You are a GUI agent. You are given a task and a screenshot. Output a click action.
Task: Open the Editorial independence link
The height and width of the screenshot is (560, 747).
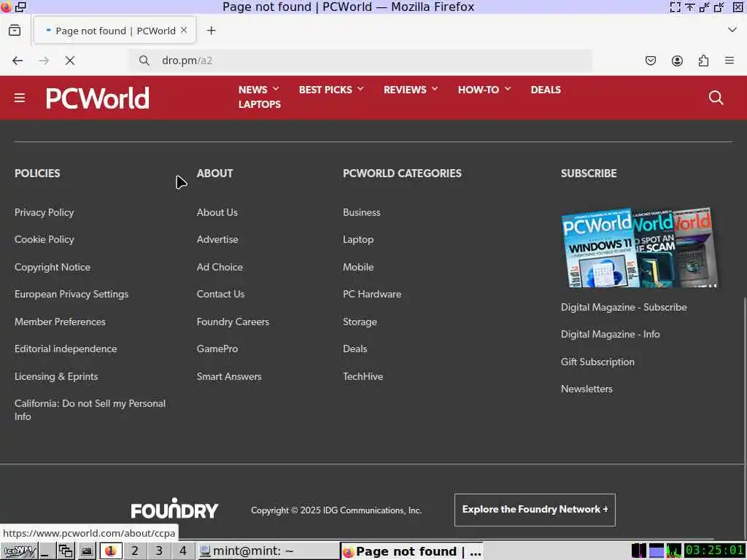66,349
